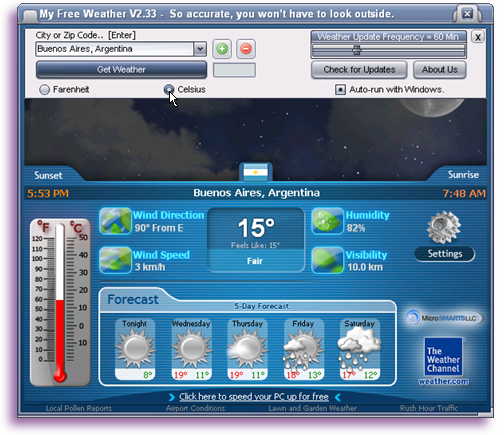
Task: Click the About Us button
Action: [x=440, y=70]
